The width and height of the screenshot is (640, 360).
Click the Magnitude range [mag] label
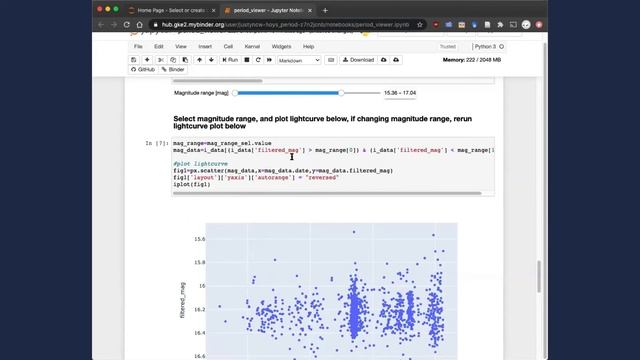201,93
